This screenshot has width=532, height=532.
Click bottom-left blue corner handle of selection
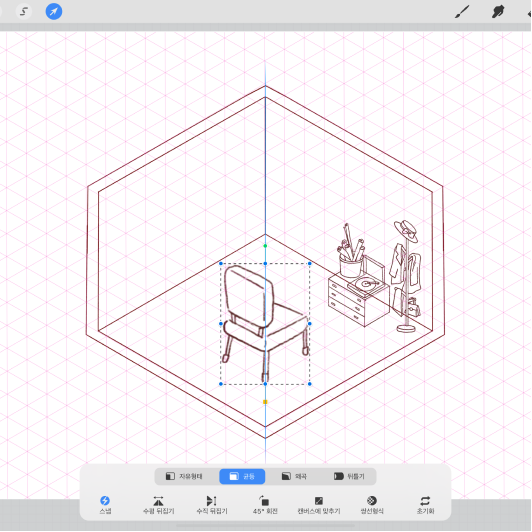(x=221, y=384)
